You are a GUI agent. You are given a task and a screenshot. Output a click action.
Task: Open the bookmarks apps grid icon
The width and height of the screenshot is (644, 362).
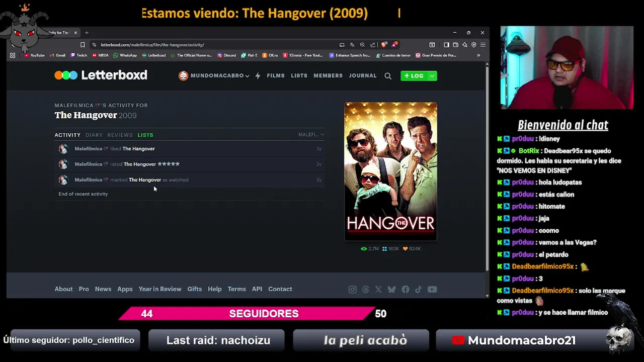coord(13,55)
